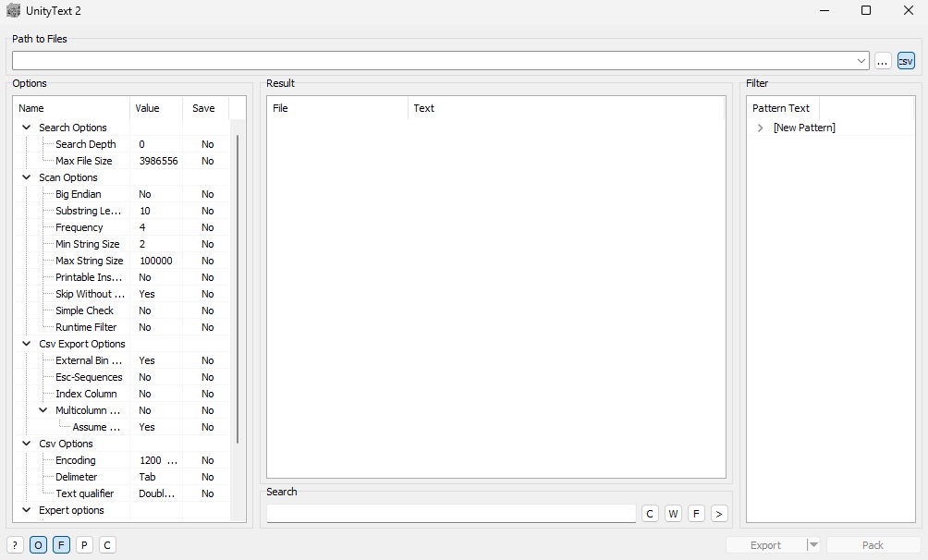This screenshot has height=560, width=928.
Task: Select the Esc-Sequences option
Action: tap(89, 377)
